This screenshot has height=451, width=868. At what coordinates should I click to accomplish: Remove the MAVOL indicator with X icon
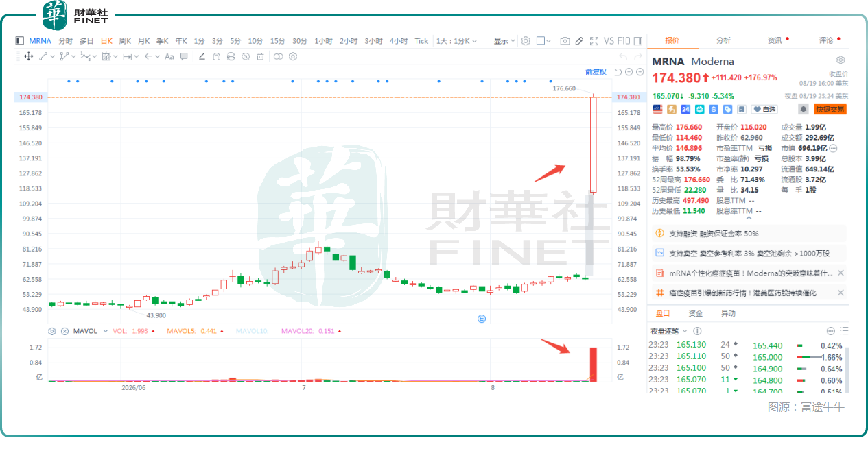pyautogui.click(x=65, y=331)
